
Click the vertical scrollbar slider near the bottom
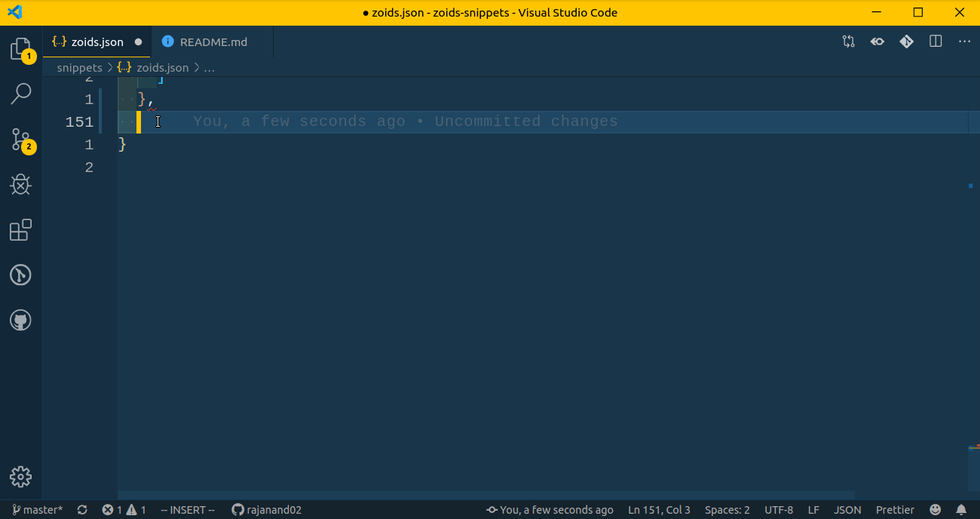tap(974, 468)
